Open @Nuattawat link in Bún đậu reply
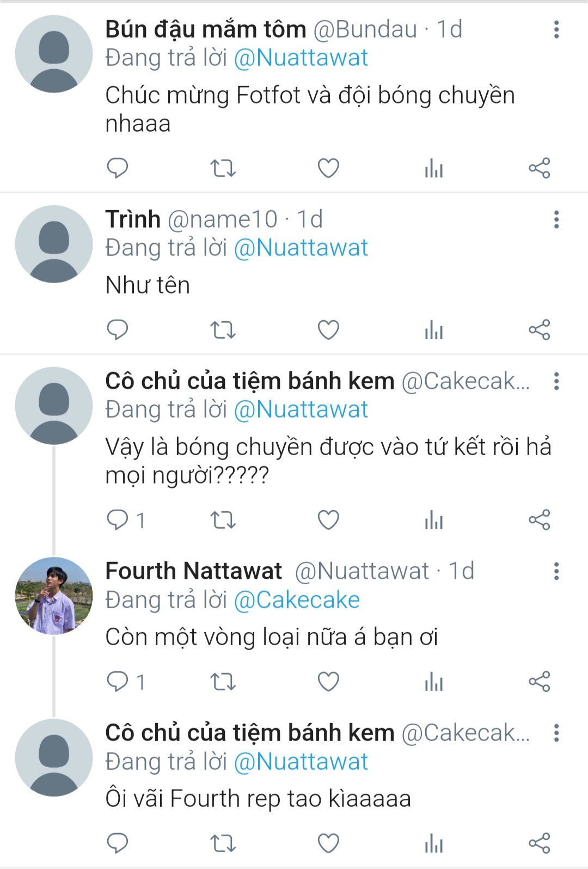 pos(301,58)
